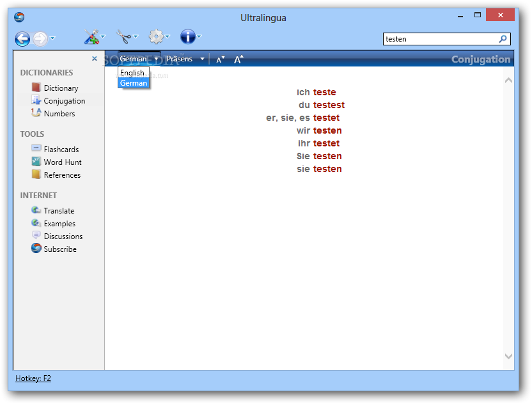Click the forward navigation arrow
The width and height of the screenshot is (532, 404).
tap(40, 38)
